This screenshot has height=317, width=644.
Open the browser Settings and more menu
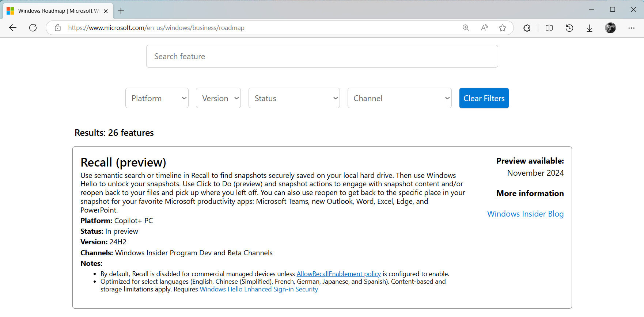pyautogui.click(x=631, y=28)
